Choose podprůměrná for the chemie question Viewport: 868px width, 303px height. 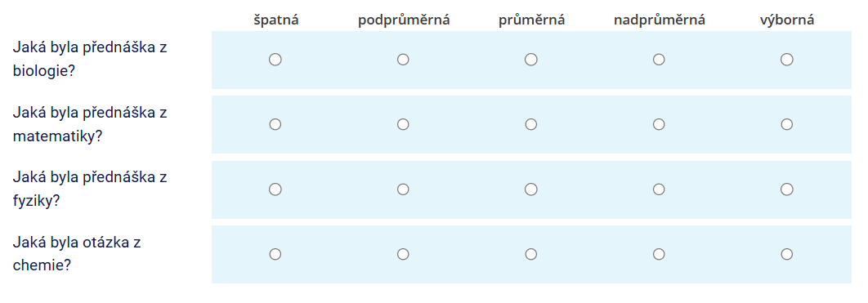pos(403,254)
